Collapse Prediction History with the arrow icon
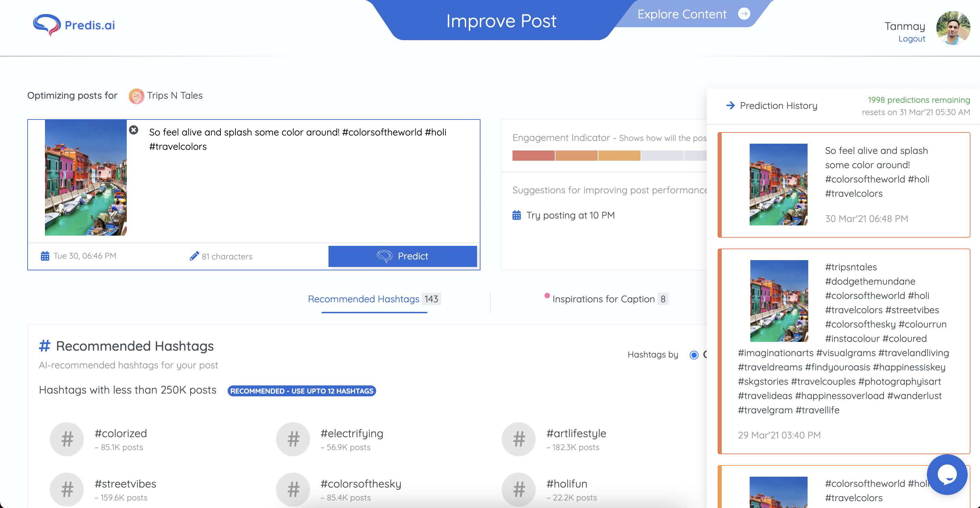 (730, 105)
